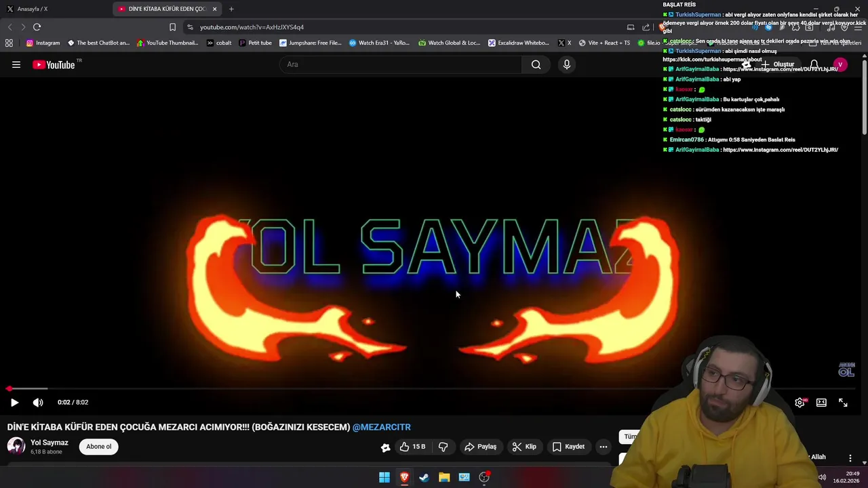
Task: Share the video via Paylaş
Action: pyautogui.click(x=480, y=447)
